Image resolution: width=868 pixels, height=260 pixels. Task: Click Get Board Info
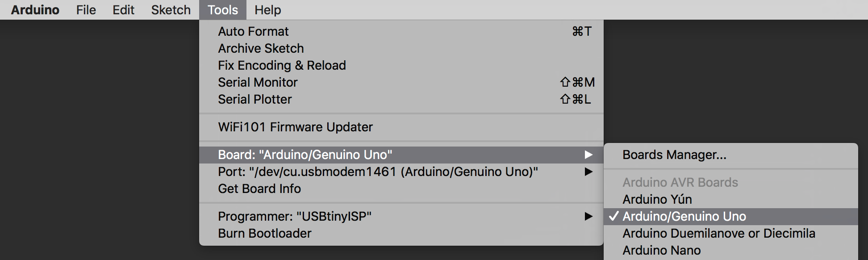pos(259,189)
